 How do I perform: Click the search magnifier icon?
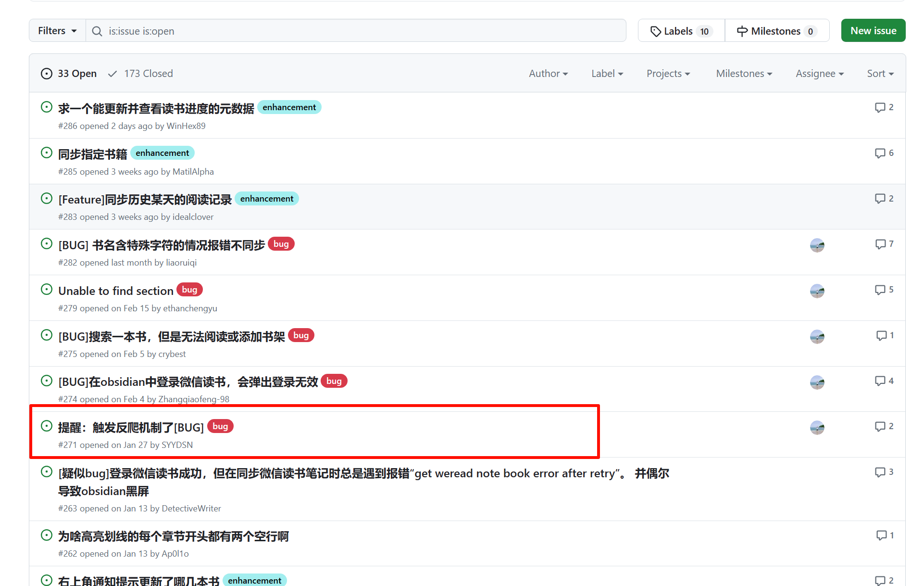[97, 31]
